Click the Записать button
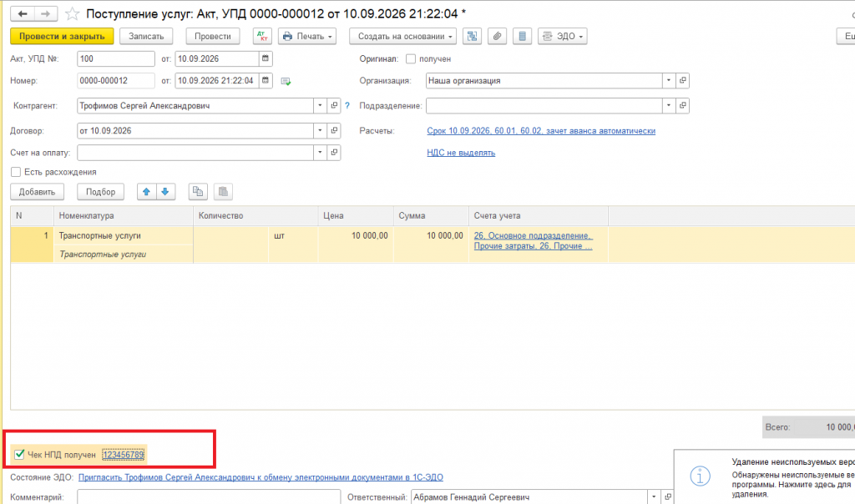The width and height of the screenshot is (855, 504). pos(146,37)
